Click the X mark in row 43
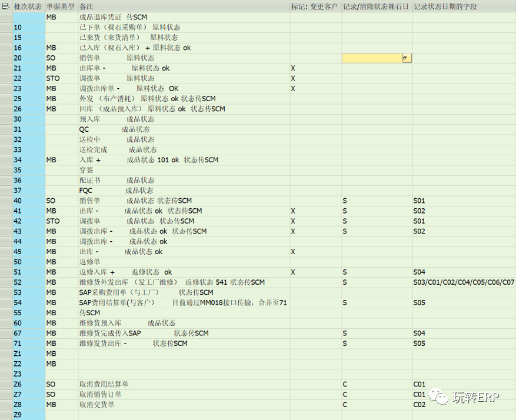The image size is (516, 420). pyautogui.click(x=293, y=231)
